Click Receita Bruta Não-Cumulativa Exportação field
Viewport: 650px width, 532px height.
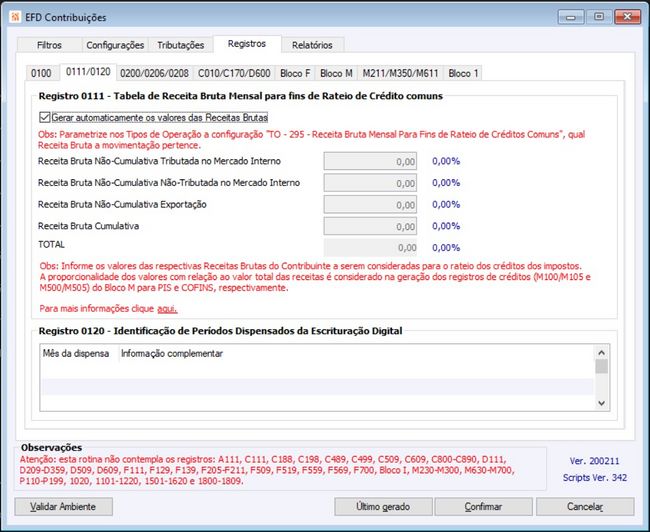click(370, 204)
